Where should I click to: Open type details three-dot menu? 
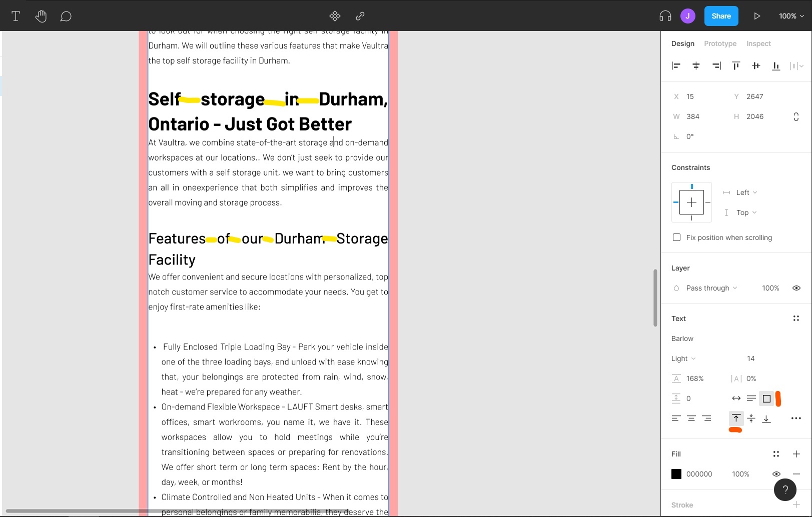tap(796, 418)
